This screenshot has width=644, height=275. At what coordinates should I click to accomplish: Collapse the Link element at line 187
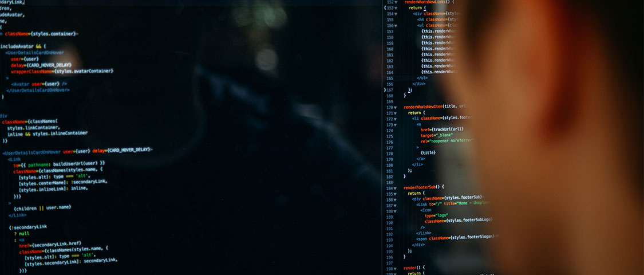tap(396, 205)
